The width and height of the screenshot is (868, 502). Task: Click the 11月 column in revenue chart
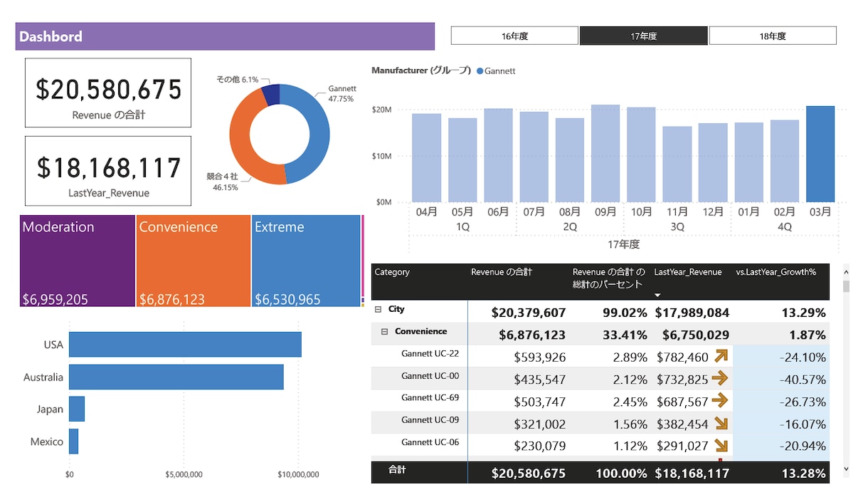click(x=677, y=164)
